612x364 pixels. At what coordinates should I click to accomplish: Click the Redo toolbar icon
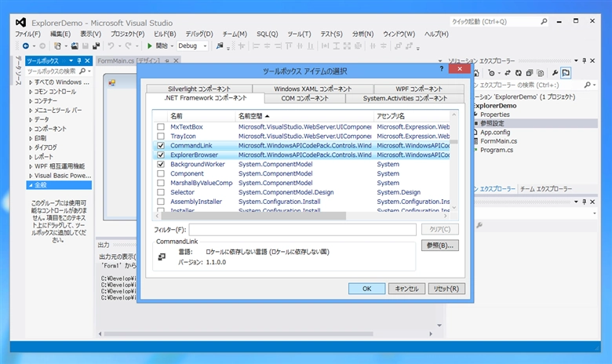point(128,46)
